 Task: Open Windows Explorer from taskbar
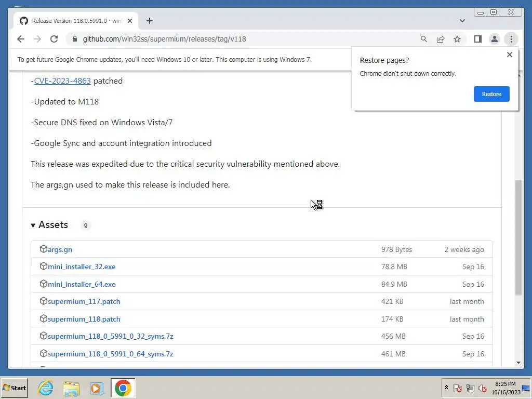(71, 388)
